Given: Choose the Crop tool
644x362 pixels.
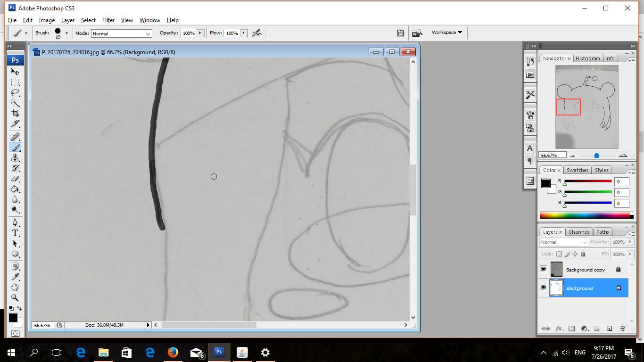Looking at the screenshot, I should coord(15,113).
